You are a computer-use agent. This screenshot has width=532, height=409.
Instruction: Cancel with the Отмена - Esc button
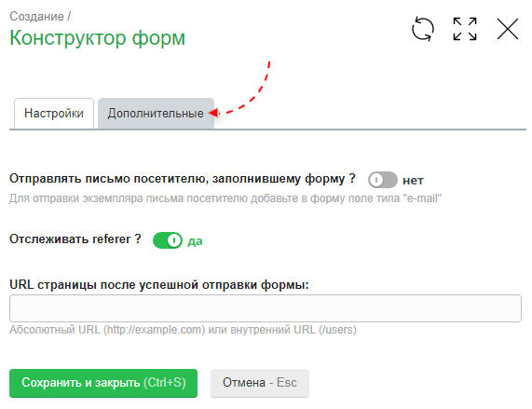point(260,383)
